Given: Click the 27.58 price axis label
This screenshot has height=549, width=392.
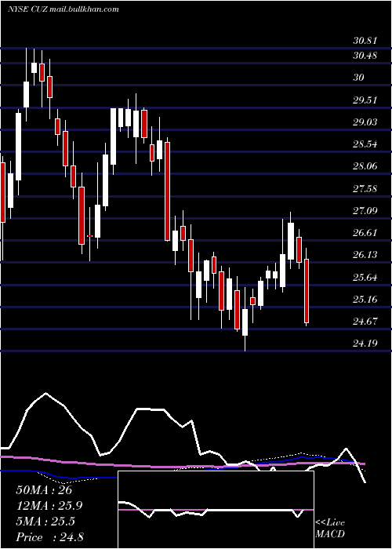Looking at the screenshot, I should (365, 188).
